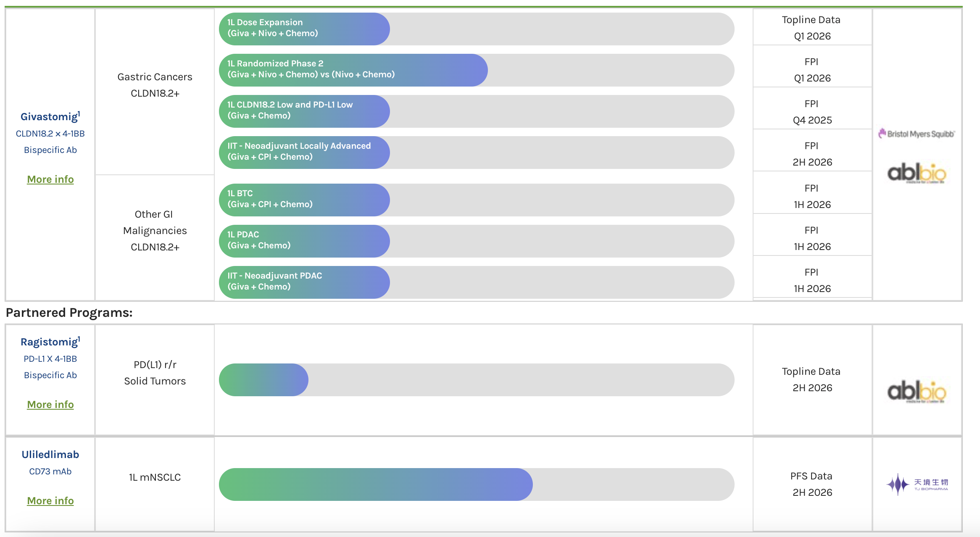Click the Uliledlimab program name
This screenshot has height=537, width=980.
50,455
